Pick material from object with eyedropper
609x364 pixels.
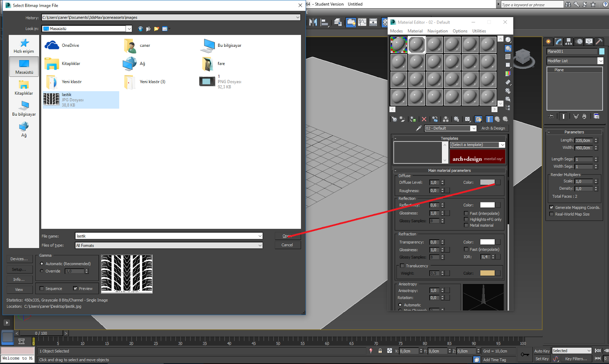click(419, 128)
